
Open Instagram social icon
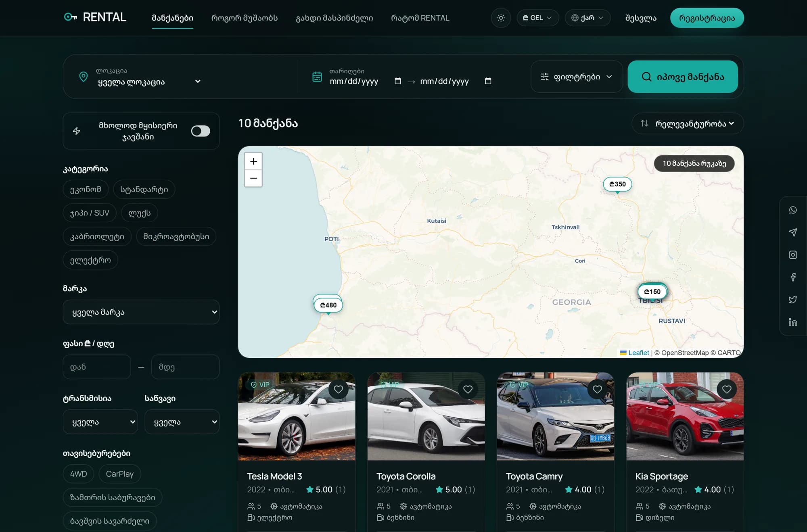(x=793, y=255)
